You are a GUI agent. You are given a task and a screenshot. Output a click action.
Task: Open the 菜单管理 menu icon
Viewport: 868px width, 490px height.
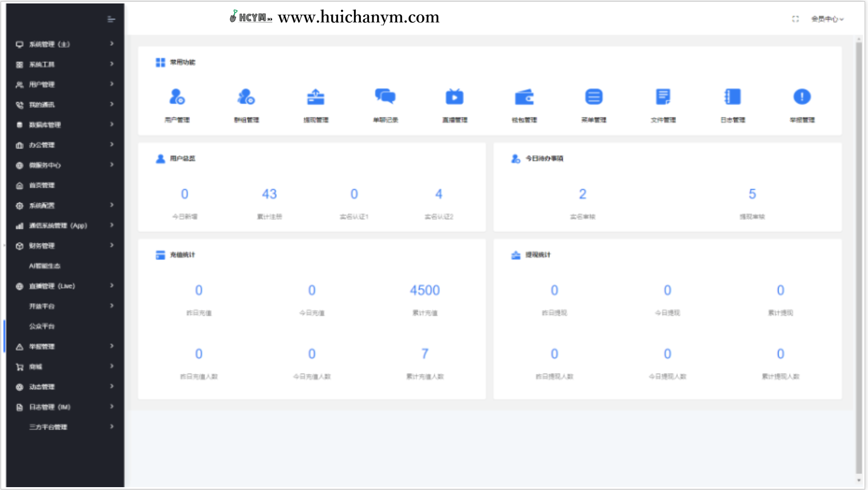[594, 97]
